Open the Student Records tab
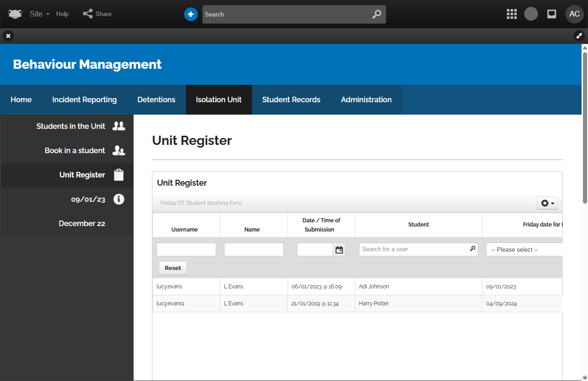 (x=291, y=99)
